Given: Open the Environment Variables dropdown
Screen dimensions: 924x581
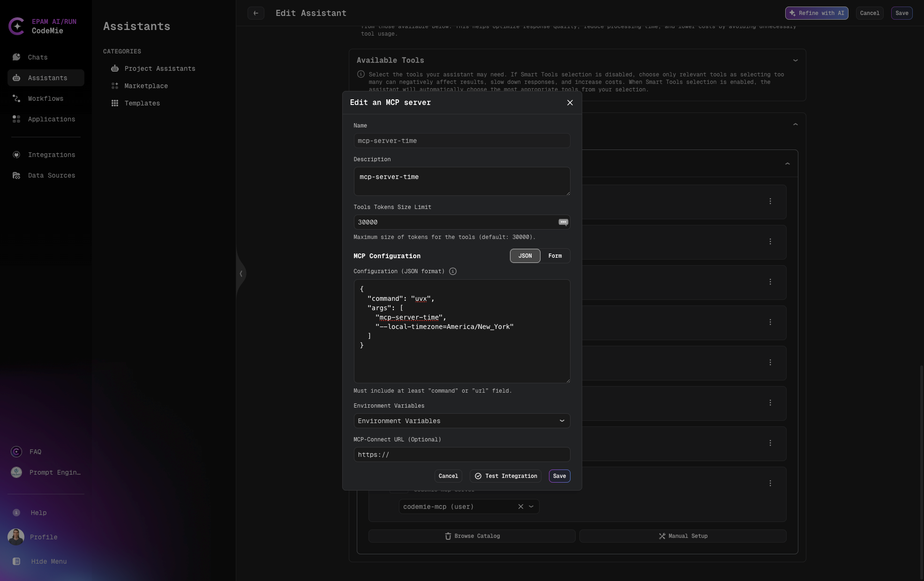Looking at the screenshot, I should [x=462, y=421].
